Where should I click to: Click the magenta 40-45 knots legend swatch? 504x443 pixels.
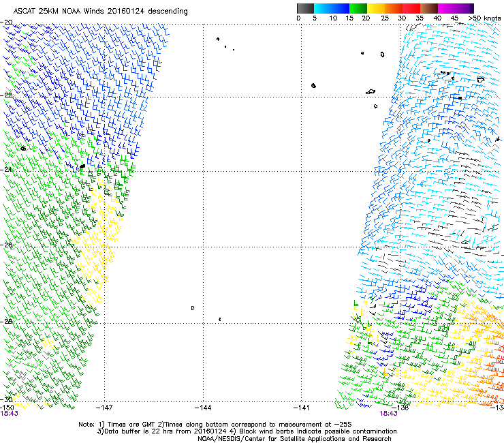coord(447,8)
